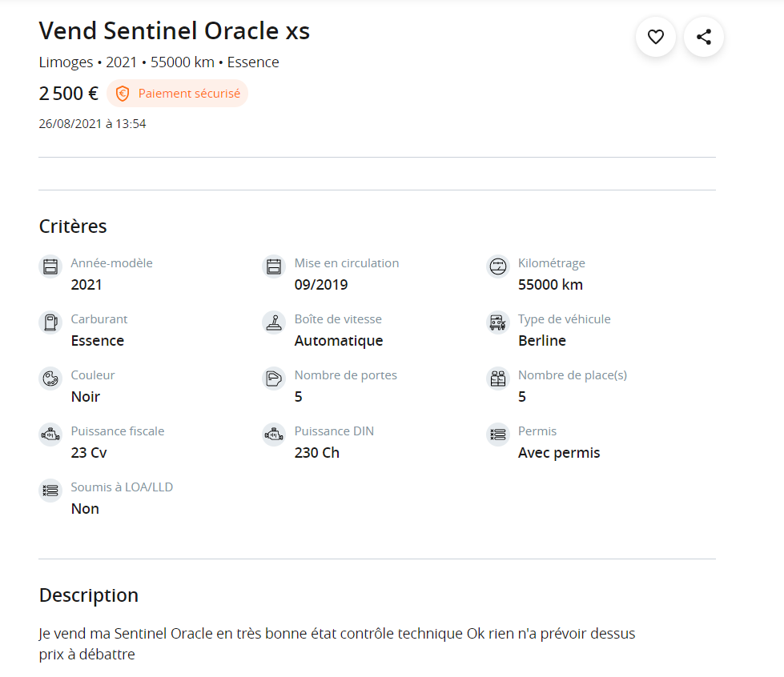
Task: Click the Nombre de place(s) seats icon
Action: 498,379
